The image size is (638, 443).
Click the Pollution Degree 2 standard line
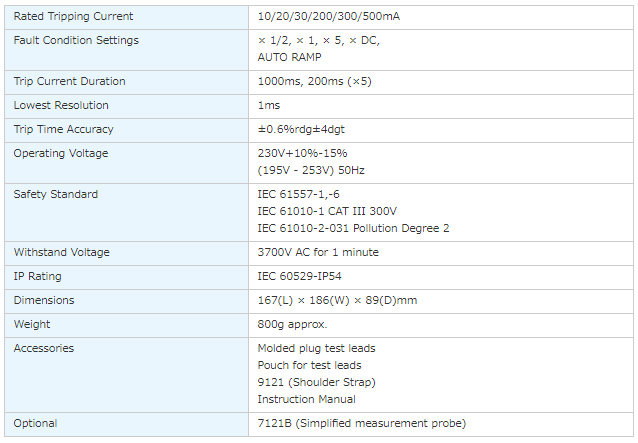353,228
